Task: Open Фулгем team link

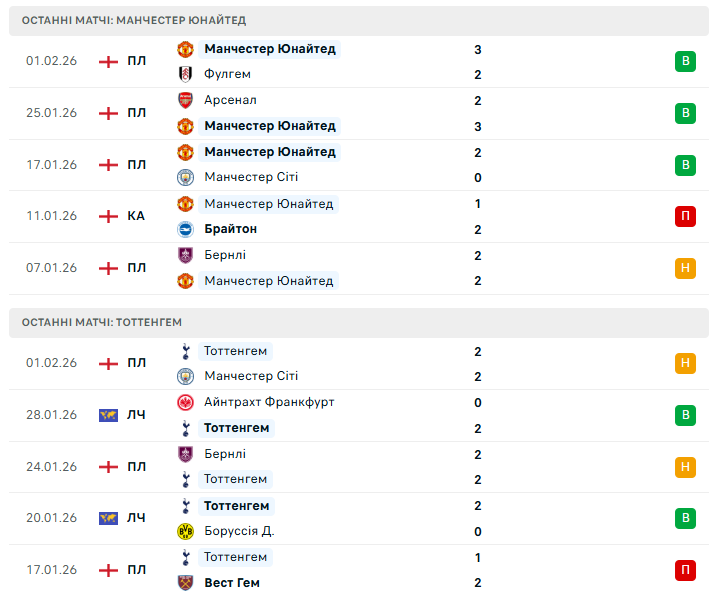Action: coord(227,74)
